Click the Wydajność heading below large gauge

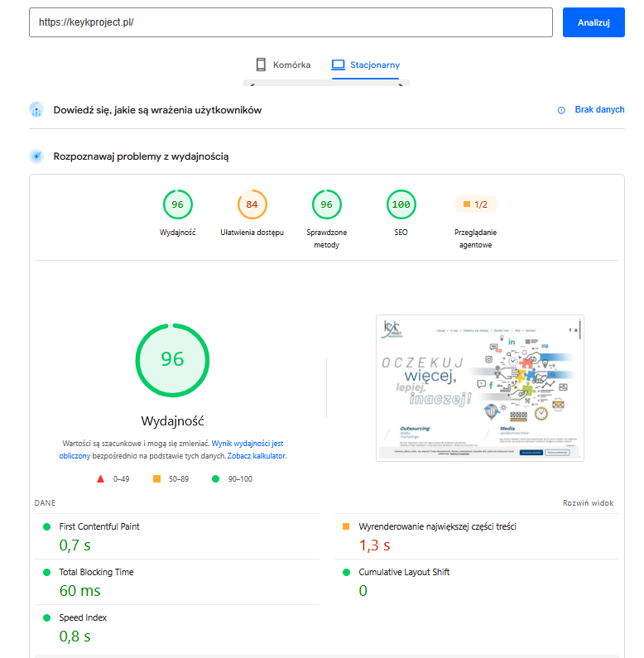coord(172,421)
